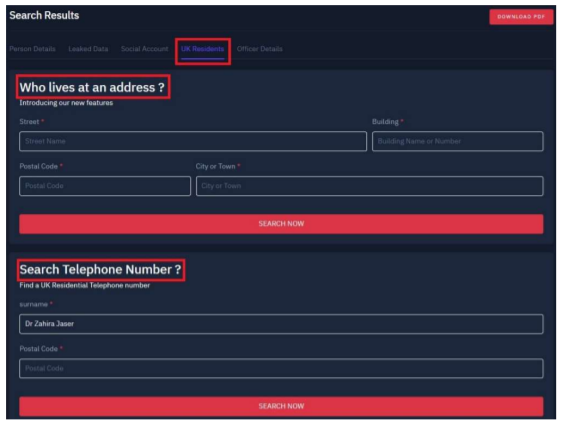Switch to the Leaked Data tab

[88, 49]
